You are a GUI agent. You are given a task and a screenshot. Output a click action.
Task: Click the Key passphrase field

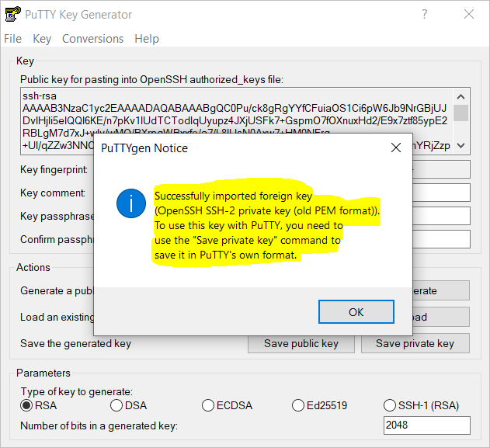point(441,216)
